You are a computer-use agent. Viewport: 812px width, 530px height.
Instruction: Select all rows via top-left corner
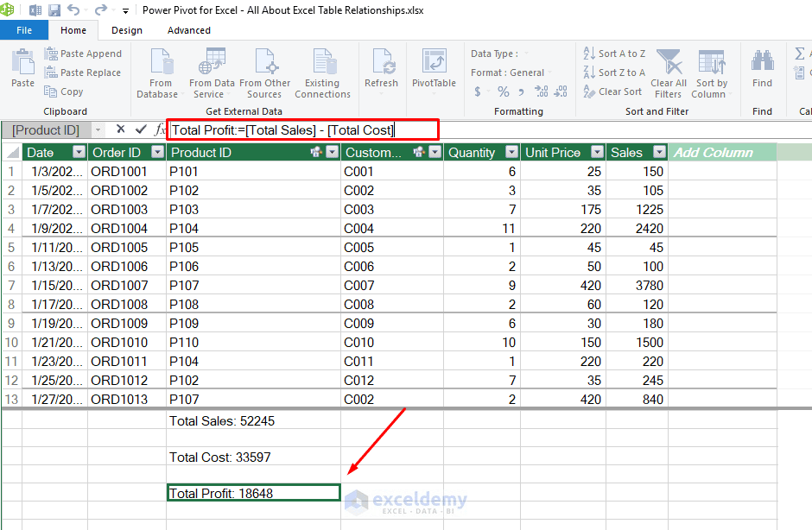[x=12, y=152]
